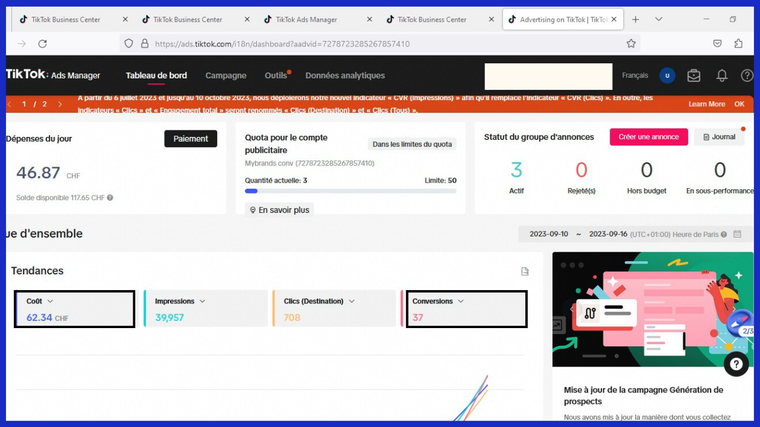Click the padlock connection icon
This screenshot has width=760, height=427.
coord(144,44)
